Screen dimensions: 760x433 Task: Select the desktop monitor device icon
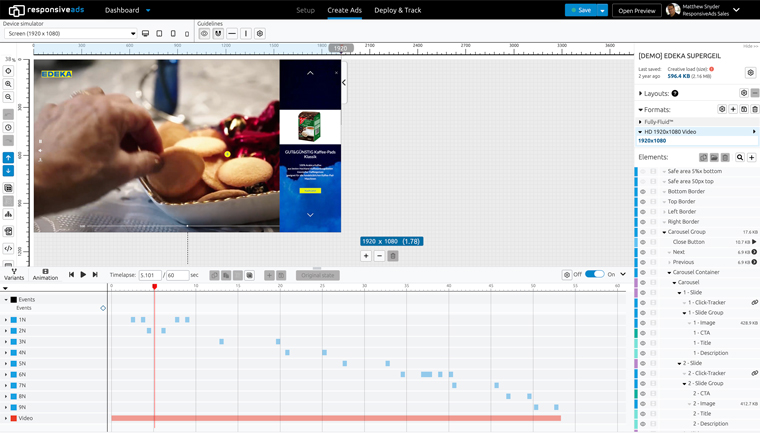(x=145, y=33)
